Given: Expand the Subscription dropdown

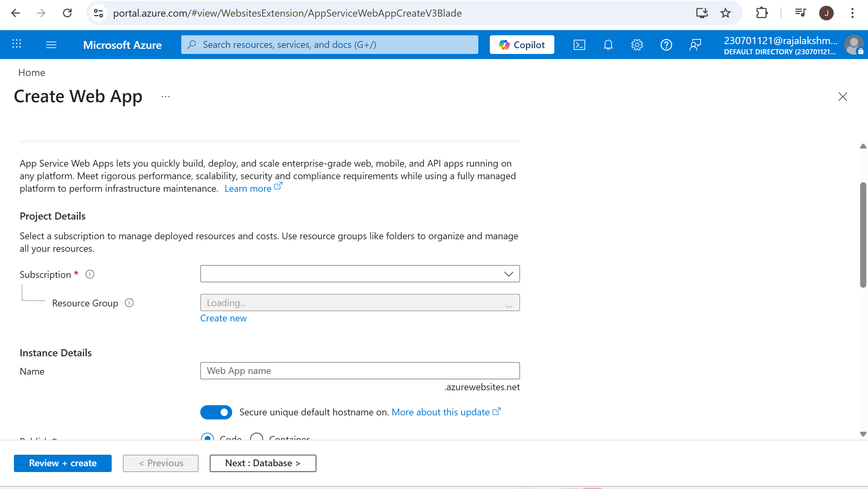Looking at the screenshot, I should pyautogui.click(x=360, y=274).
